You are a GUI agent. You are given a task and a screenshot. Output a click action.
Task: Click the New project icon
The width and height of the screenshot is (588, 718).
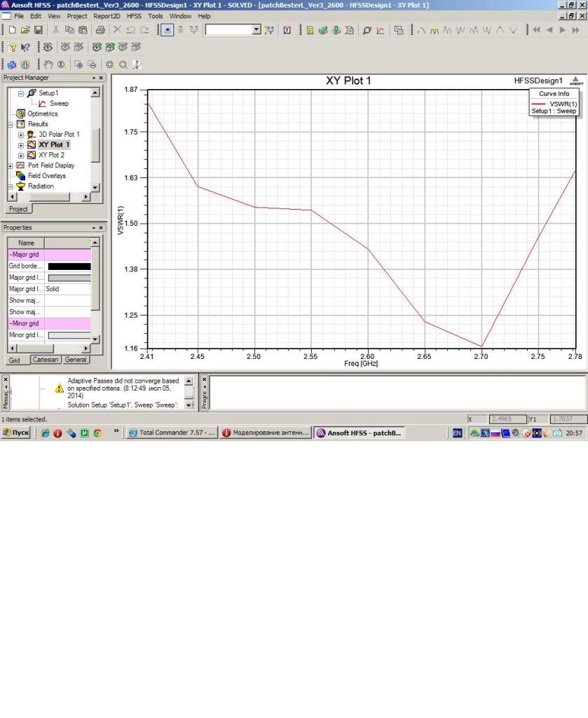pyautogui.click(x=11, y=30)
